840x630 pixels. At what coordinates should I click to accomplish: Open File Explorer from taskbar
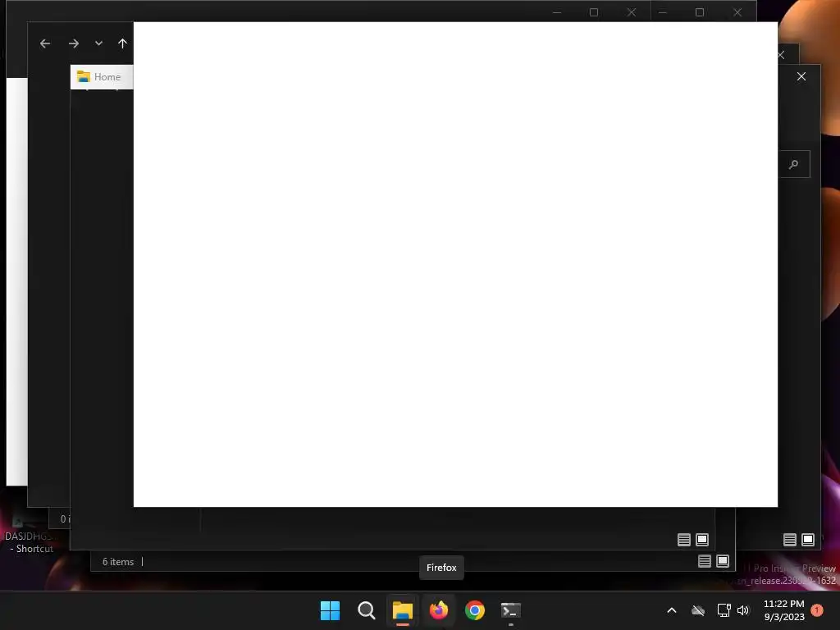point(402,610)
